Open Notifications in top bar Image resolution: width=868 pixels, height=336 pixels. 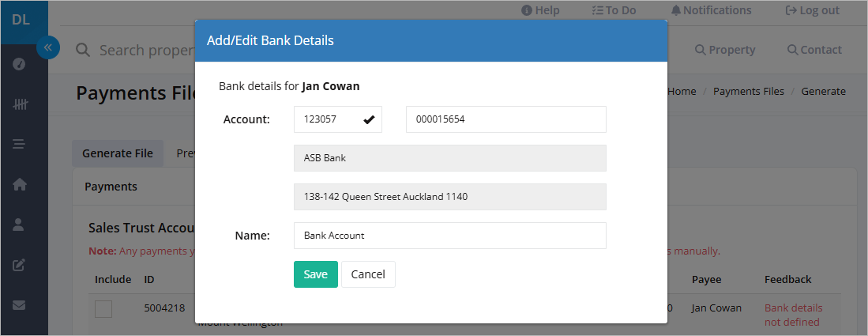712,10
